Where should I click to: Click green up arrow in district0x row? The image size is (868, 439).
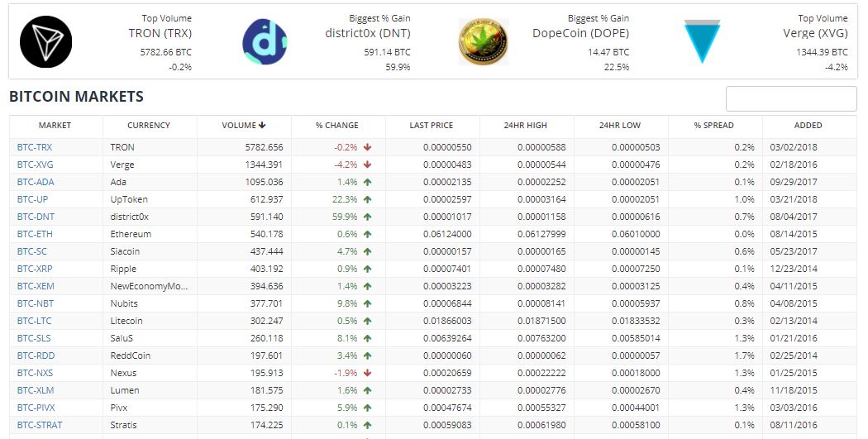pyautogui.click(x=368, y=217)
